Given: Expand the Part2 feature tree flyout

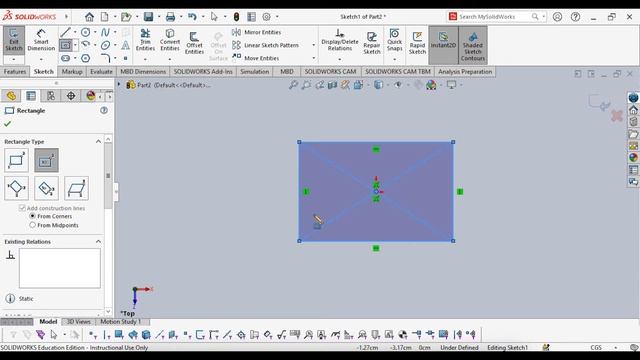Looking at the screenshot, I should coord(119,84).
